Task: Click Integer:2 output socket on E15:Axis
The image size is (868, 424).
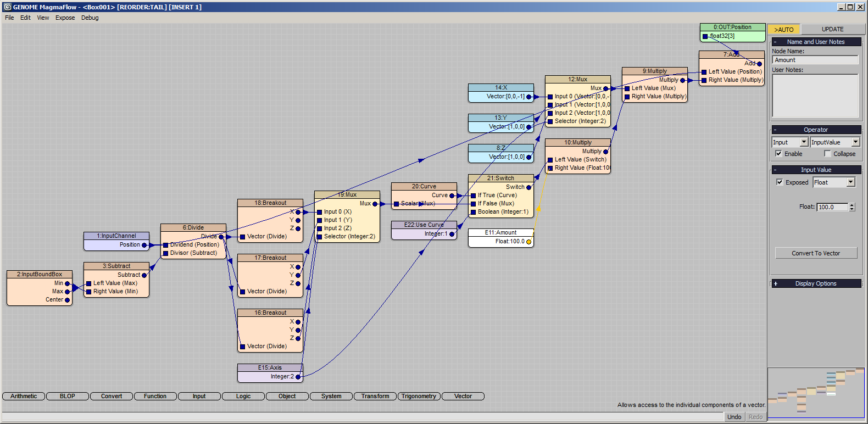Action: click(x=298, y=377)
